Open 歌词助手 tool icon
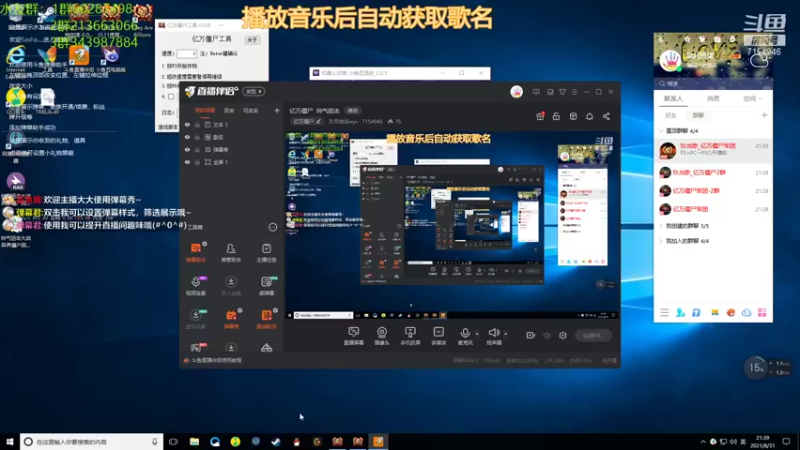The width and height of the screenshot is (800, 450). [266, 318]
